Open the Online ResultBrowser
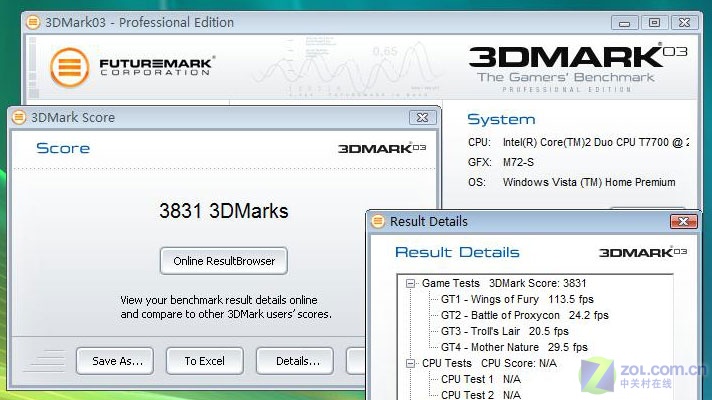 point(224,261)
